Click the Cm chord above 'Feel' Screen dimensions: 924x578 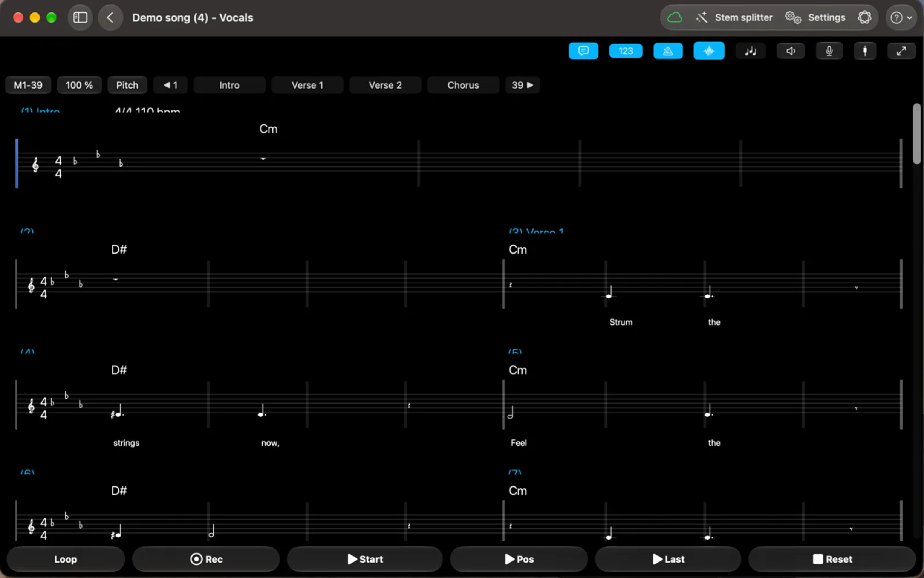coord(518,370)
